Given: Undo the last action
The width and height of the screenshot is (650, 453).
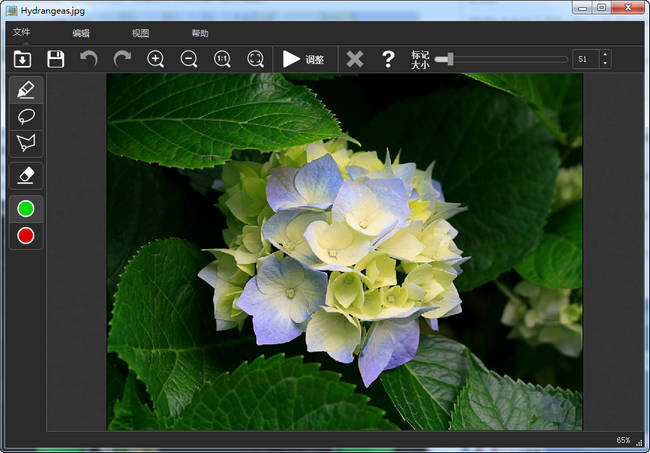Looking at the screenshot, I should pos(89,59).
